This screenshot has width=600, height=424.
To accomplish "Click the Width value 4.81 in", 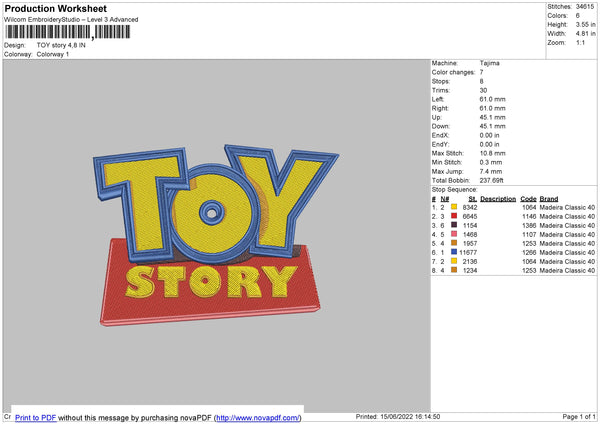I will tap(585, 34).
